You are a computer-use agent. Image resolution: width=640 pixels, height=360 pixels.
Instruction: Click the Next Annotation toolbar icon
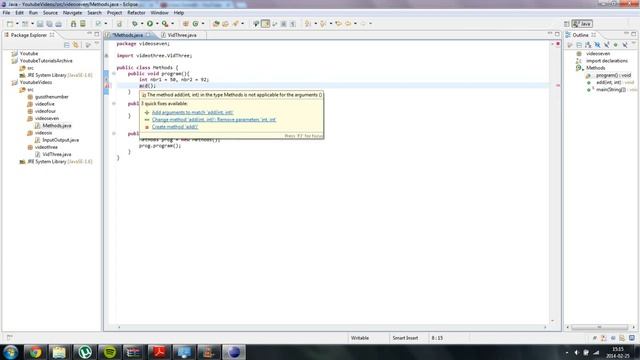[x=308, y=24]
